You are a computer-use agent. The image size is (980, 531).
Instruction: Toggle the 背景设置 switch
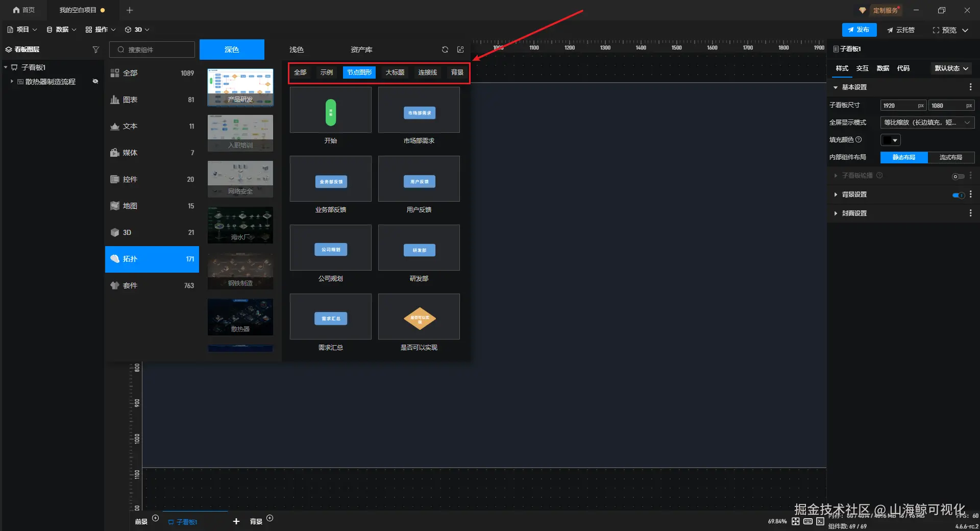click(x=959, y=195)
